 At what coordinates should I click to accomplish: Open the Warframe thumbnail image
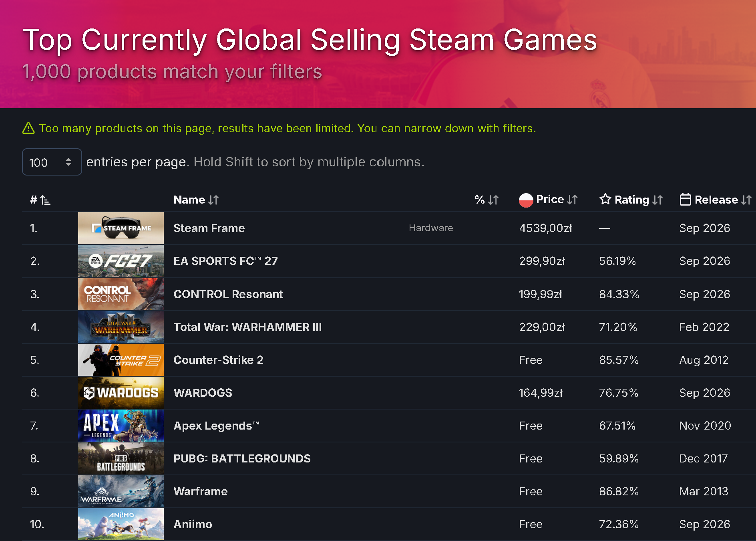point(121,491)
